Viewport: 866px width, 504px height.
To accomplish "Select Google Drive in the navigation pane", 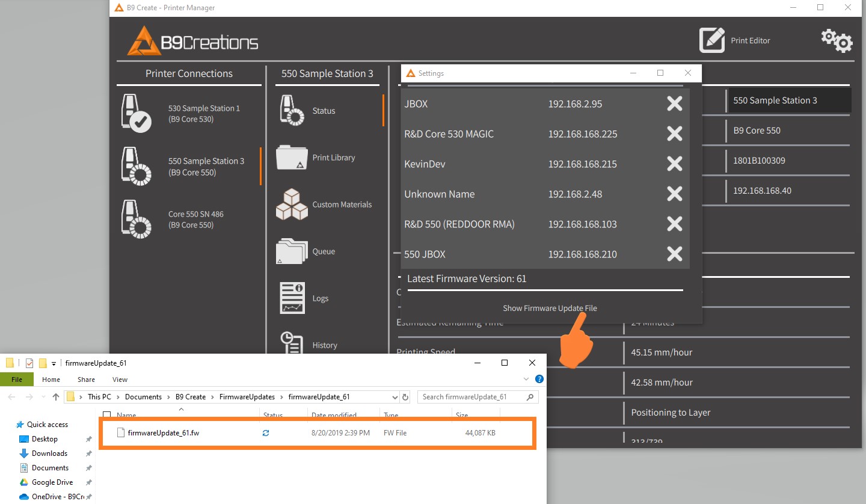I will tap(52, 482).
